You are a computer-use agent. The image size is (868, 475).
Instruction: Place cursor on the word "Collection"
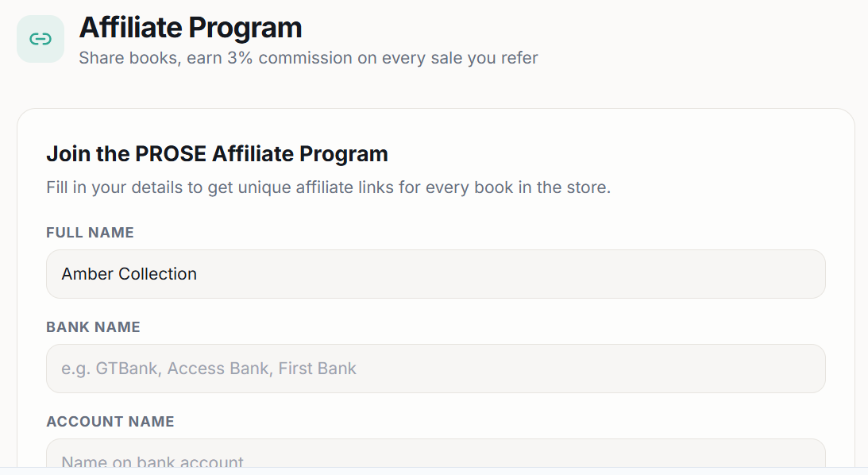click(x=157, y=274)
